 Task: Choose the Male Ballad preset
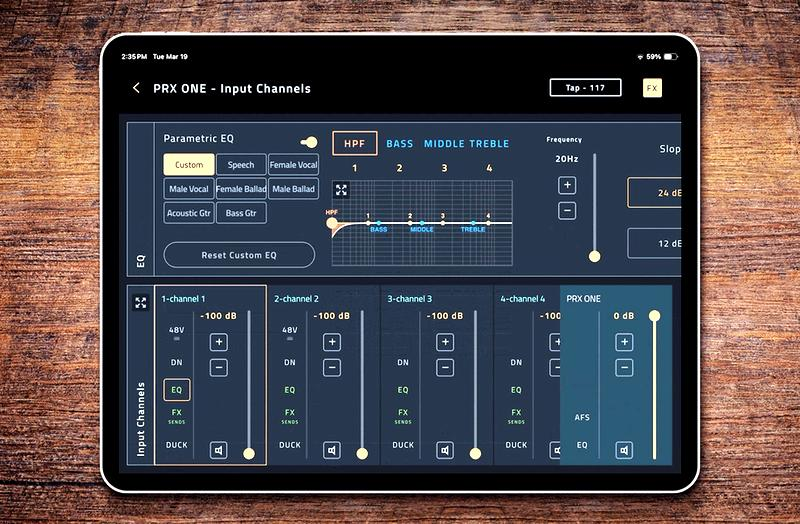click(x=293, y=189)
